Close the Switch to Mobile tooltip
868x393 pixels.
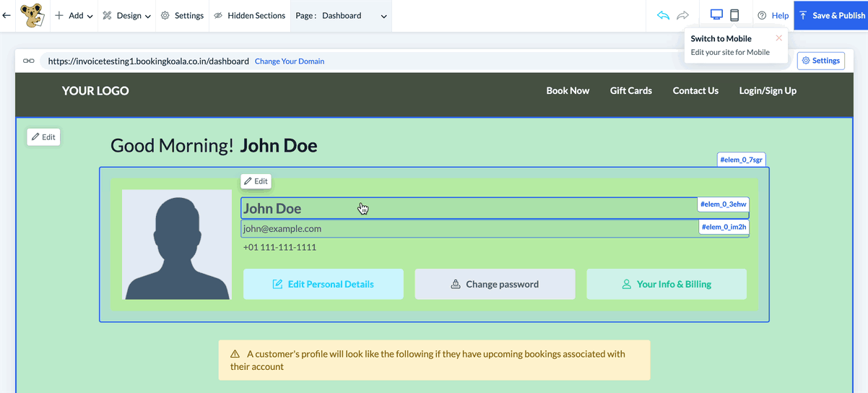[x=778, y=38]
